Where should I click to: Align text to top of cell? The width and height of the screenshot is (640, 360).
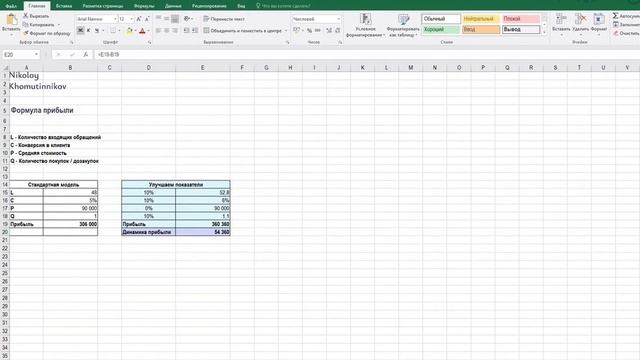pyautogui.click(x=159, y=18)
